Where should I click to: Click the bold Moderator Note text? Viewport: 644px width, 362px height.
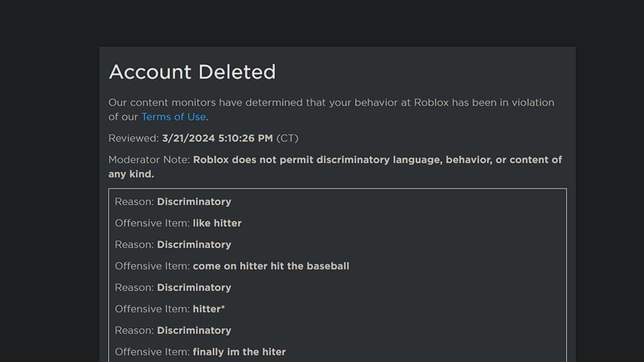[377, 160]
